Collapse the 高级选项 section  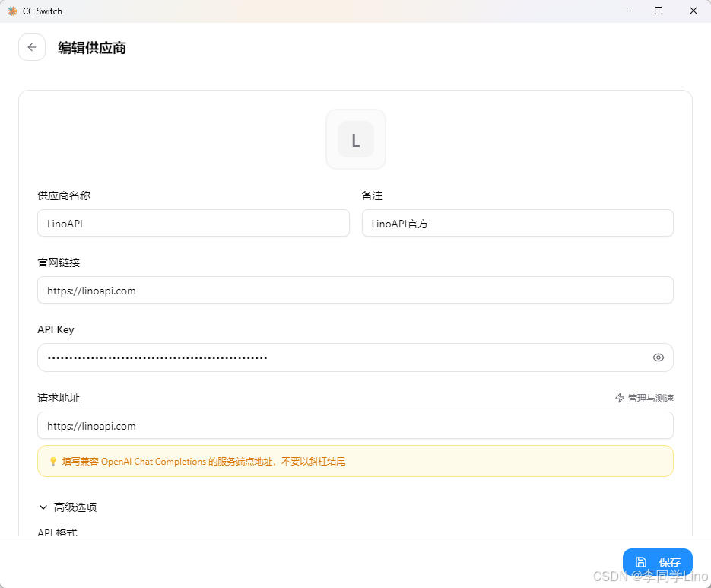point(68,507)
